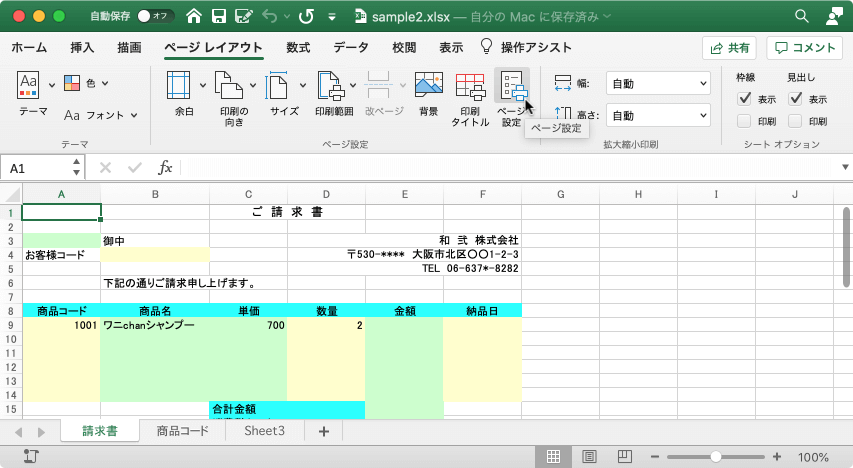This screenshot has height=468, width=853.
Task: Click the Save floppy disk icon
Action: [219, 16]
